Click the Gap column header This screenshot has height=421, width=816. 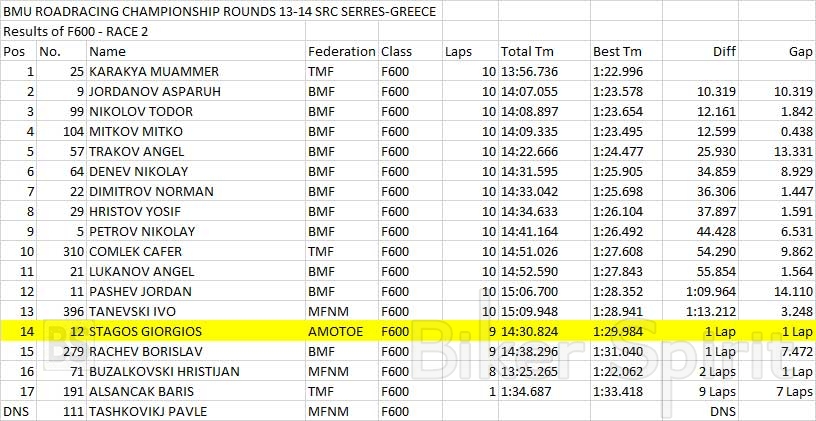coord(800,51)
